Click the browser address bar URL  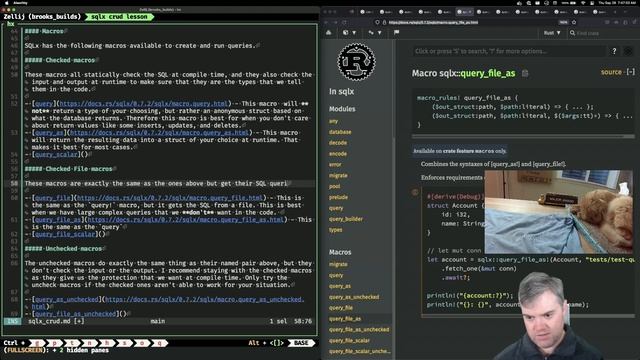[433, 22]
